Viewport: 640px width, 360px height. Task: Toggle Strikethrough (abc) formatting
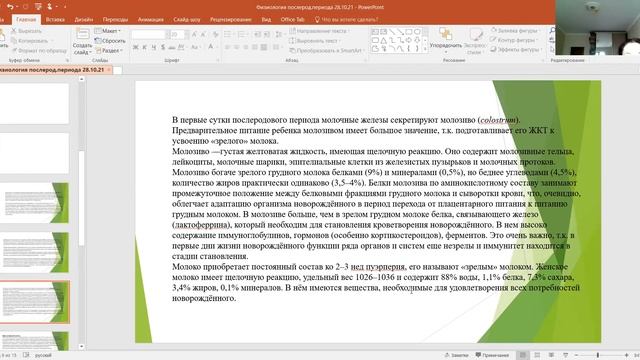click(x=172, y=47)
